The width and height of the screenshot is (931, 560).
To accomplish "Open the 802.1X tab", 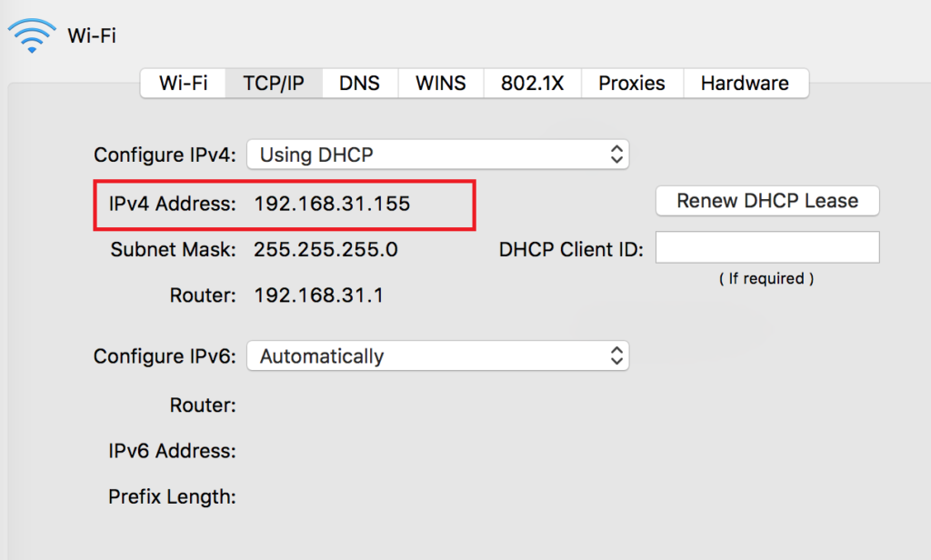I will pyautogui.click(x=533, y=83).
